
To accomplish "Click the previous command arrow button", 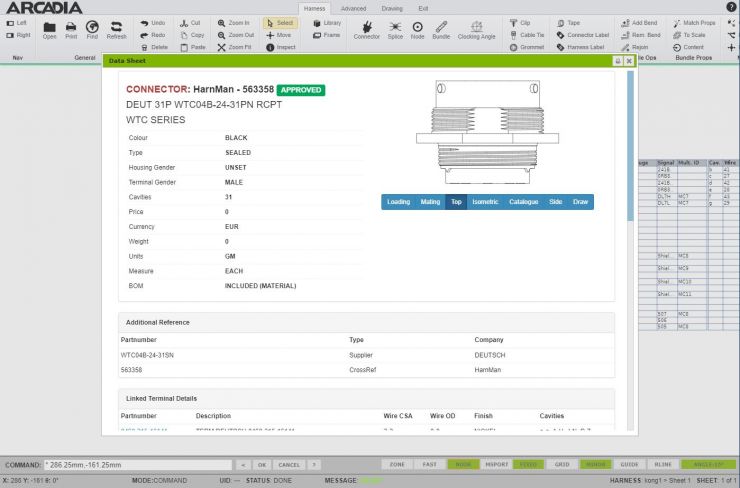I will click(x=243, y=465).
